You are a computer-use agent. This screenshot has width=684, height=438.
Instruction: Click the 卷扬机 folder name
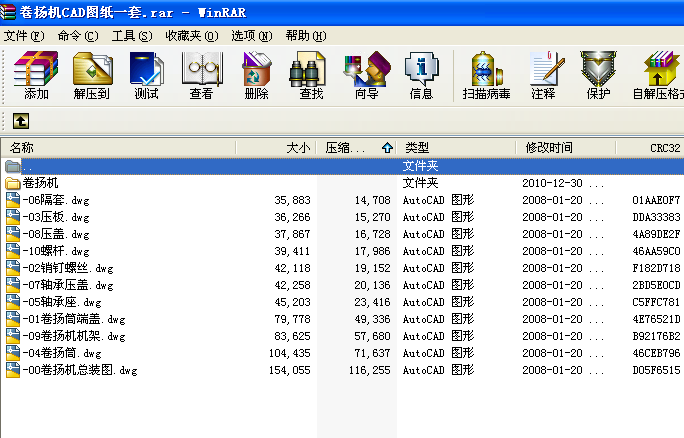click(x=40, y=183)
